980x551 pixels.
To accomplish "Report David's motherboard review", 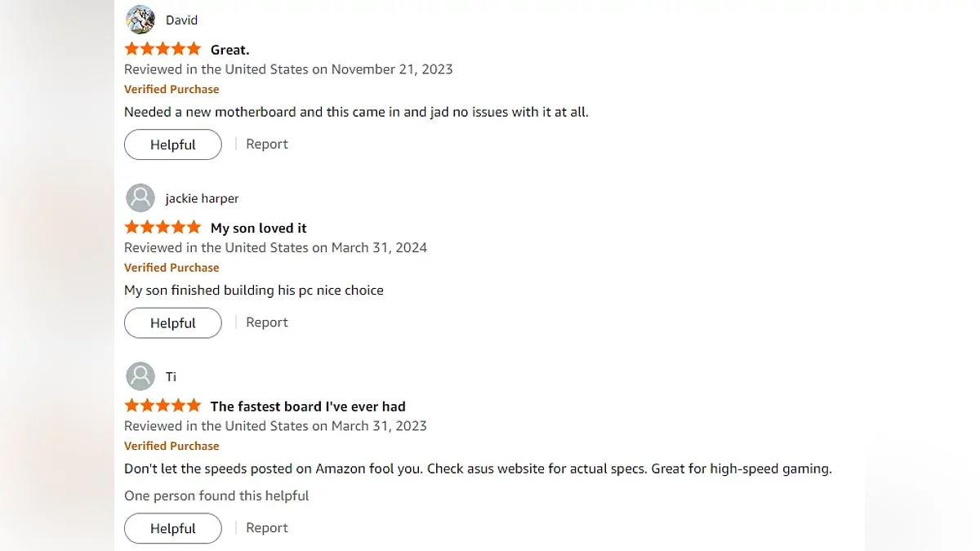I will [x=267, y=144].
